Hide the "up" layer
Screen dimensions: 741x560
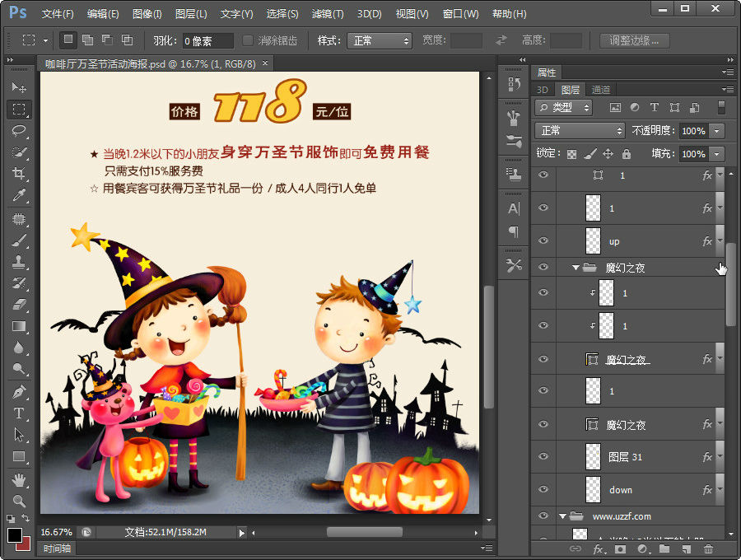pos(543,241)
